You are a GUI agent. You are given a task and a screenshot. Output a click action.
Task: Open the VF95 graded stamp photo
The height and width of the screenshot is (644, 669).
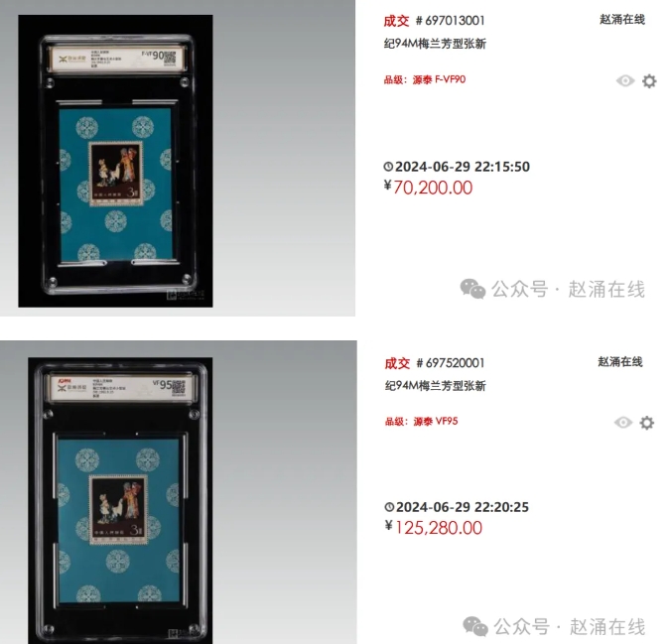tap(120, 500)
